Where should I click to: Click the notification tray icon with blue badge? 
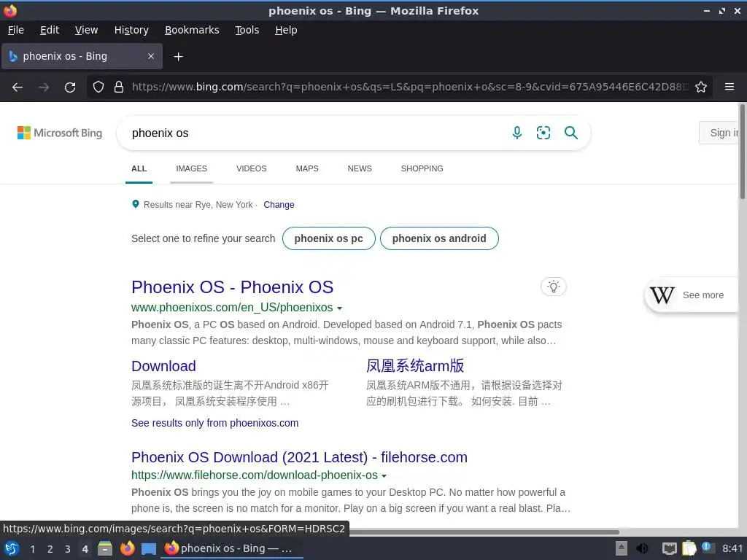click(708, 548)
